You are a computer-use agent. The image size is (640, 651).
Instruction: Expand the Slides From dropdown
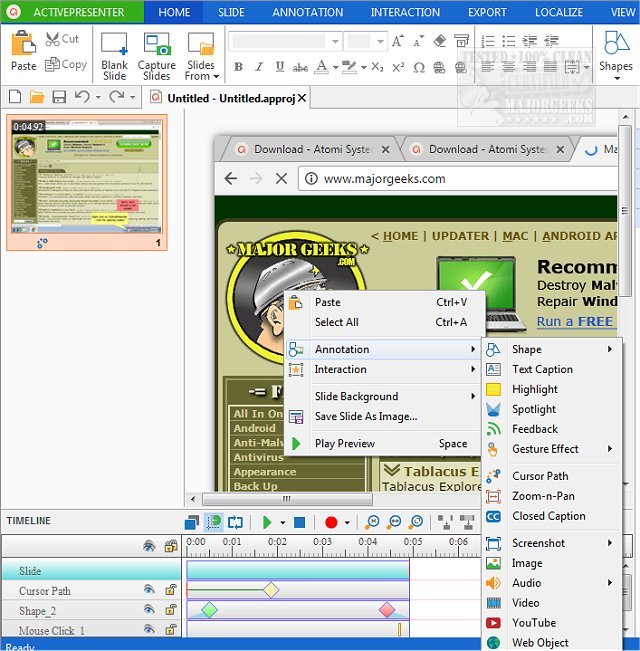[202, 76]
